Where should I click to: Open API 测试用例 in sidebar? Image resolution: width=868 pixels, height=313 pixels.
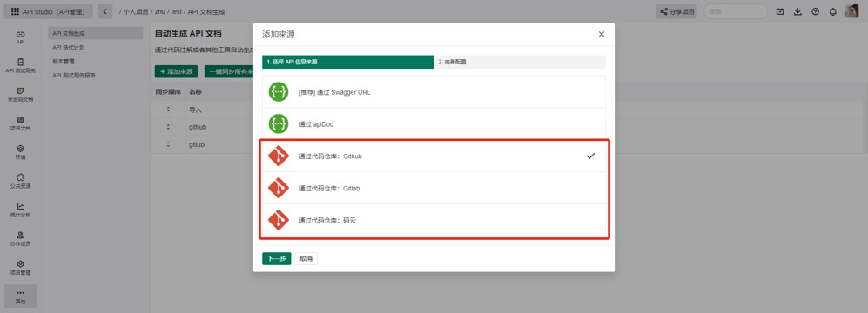tap(21, 65)
